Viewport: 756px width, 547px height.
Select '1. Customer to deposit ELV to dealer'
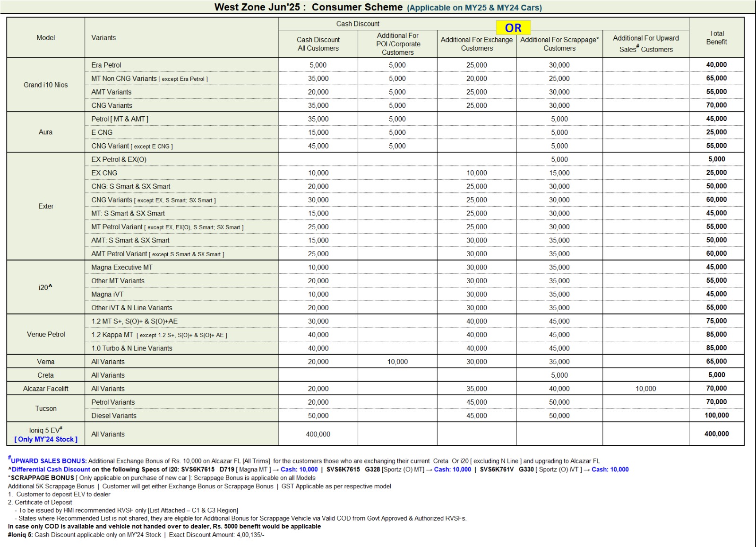pos(59,495)
